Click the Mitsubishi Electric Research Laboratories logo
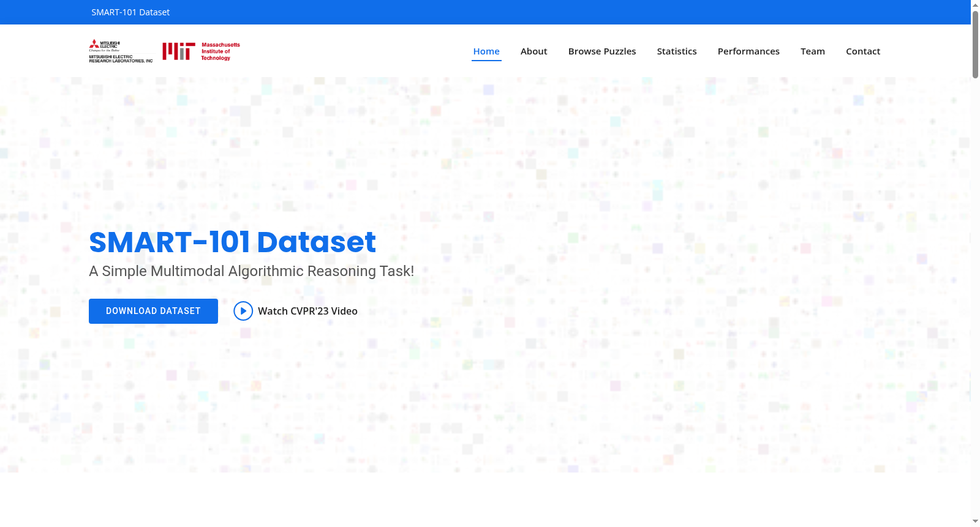The height and width of the screenshot is (527, 980). [121, 51]
